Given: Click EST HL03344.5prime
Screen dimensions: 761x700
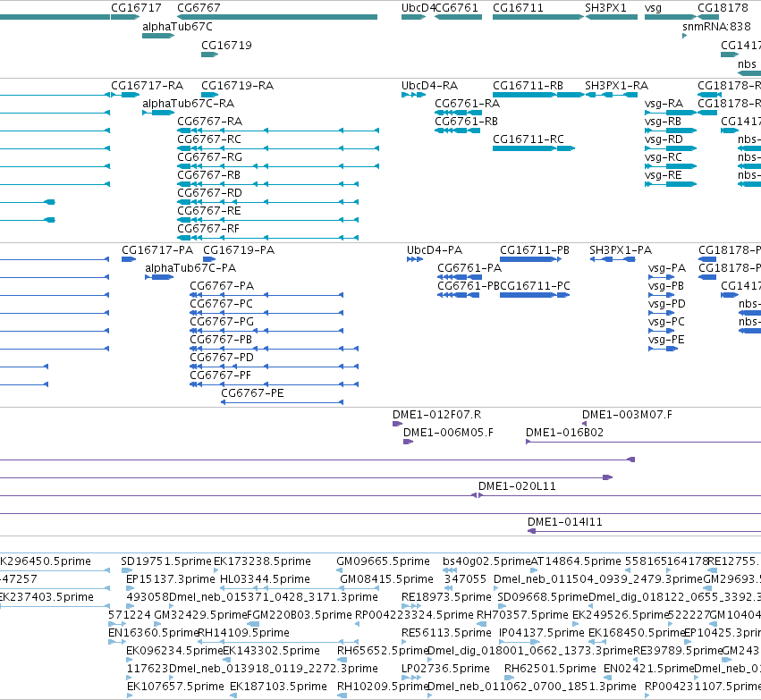Looking at the screenshot, I should coord(265,579).
